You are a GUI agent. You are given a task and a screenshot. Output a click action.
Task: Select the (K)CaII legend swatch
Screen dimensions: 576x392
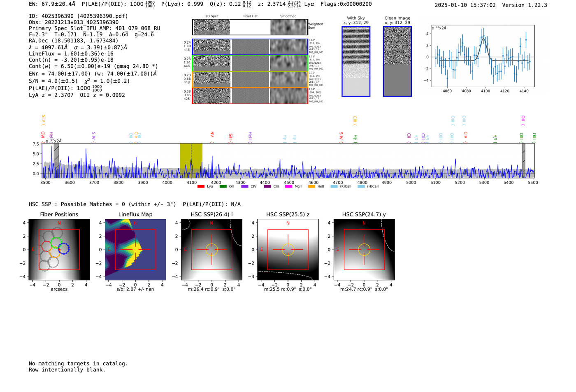(x=334, y=186)
